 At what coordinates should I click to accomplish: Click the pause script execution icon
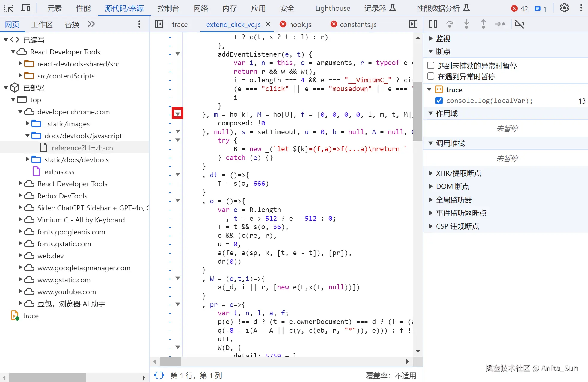pyautogui.click(x=433, y=24)
